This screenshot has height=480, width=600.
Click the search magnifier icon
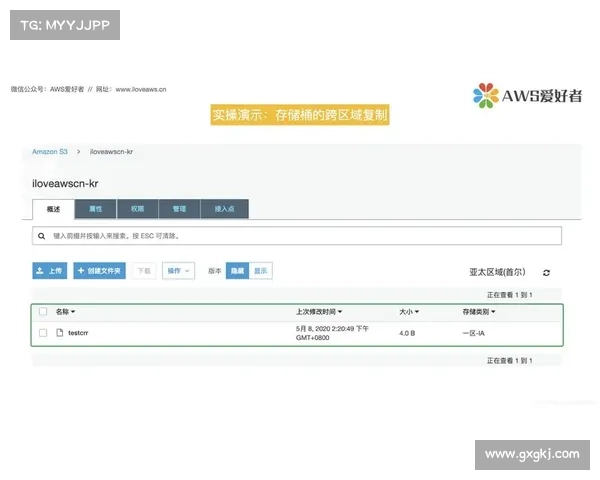pyautogui.click(x=41, y=236)
